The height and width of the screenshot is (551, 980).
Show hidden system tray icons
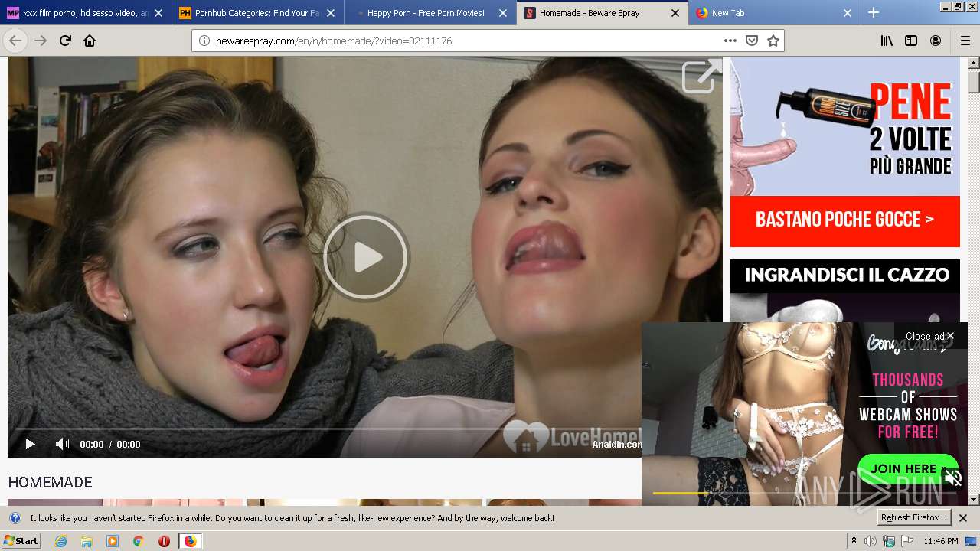pos(854,541)
